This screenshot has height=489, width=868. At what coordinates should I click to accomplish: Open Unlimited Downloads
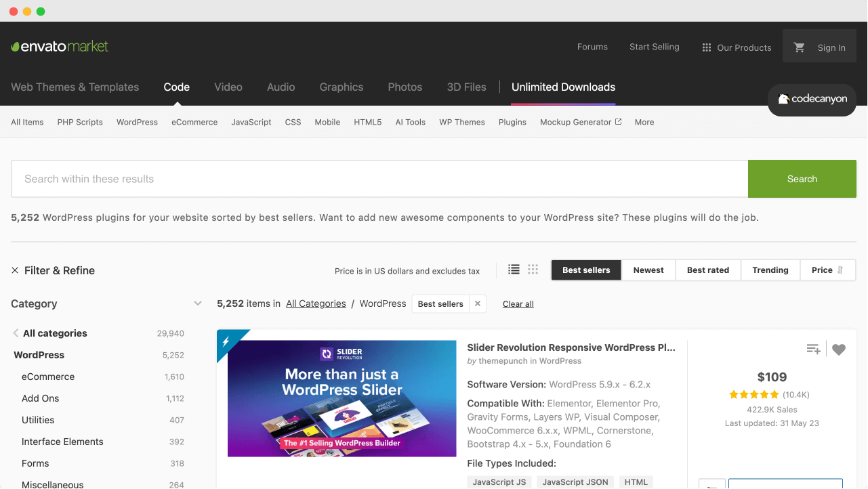point(564,87)
